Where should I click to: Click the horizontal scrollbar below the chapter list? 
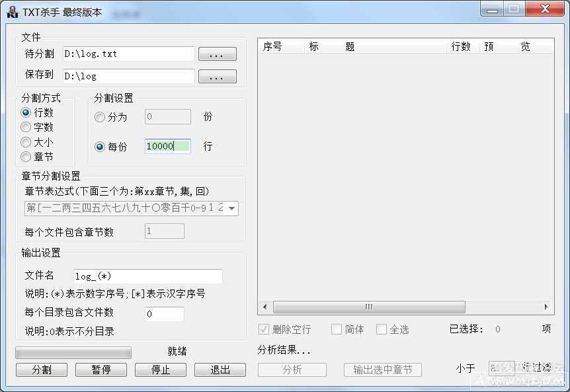pos(368,307)
